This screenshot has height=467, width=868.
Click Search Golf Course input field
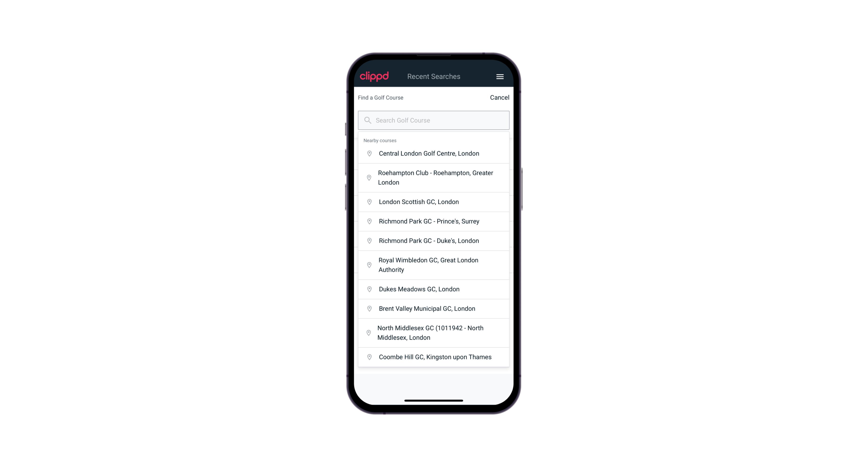pyautogui.click(x=434, y=120)
